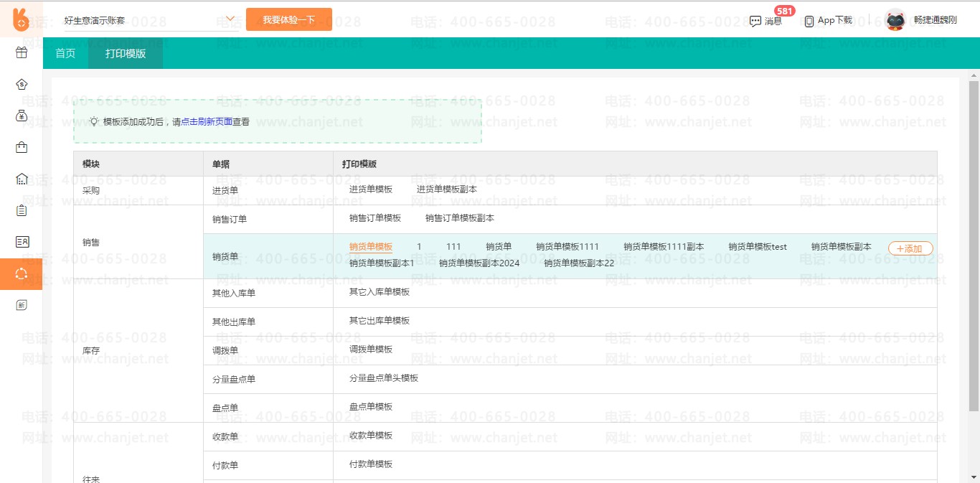Click the user avatar 畅捷通魏刚
Viewport: 980px width, 483px height.
tap(895, 20)
